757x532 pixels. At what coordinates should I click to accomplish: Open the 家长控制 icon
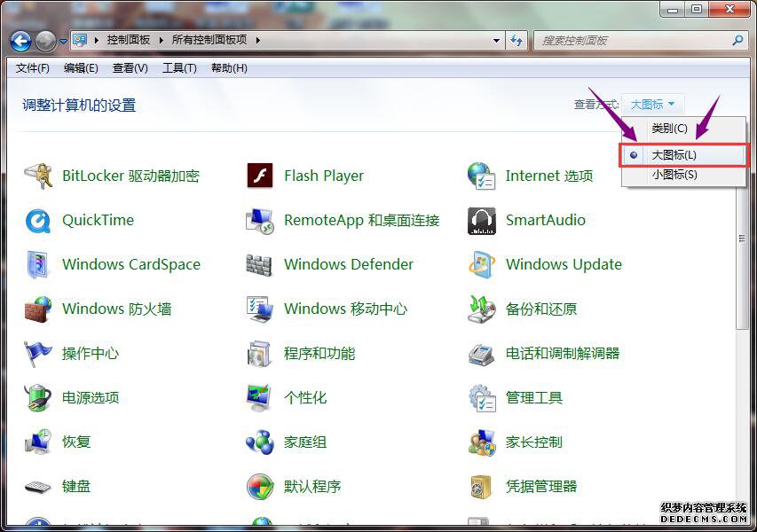tap(481, 442)
